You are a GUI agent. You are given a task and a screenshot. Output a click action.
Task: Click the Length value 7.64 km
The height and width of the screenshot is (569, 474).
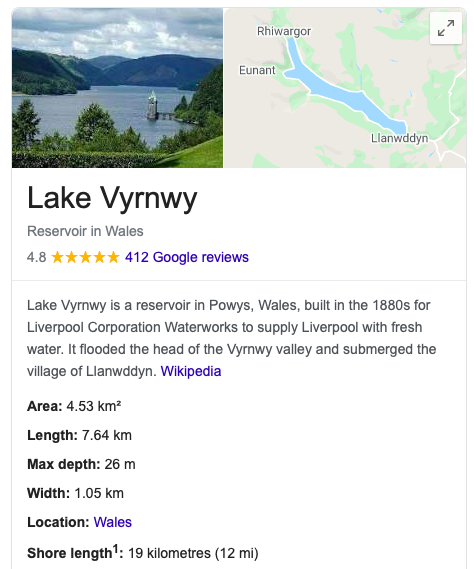107,435
